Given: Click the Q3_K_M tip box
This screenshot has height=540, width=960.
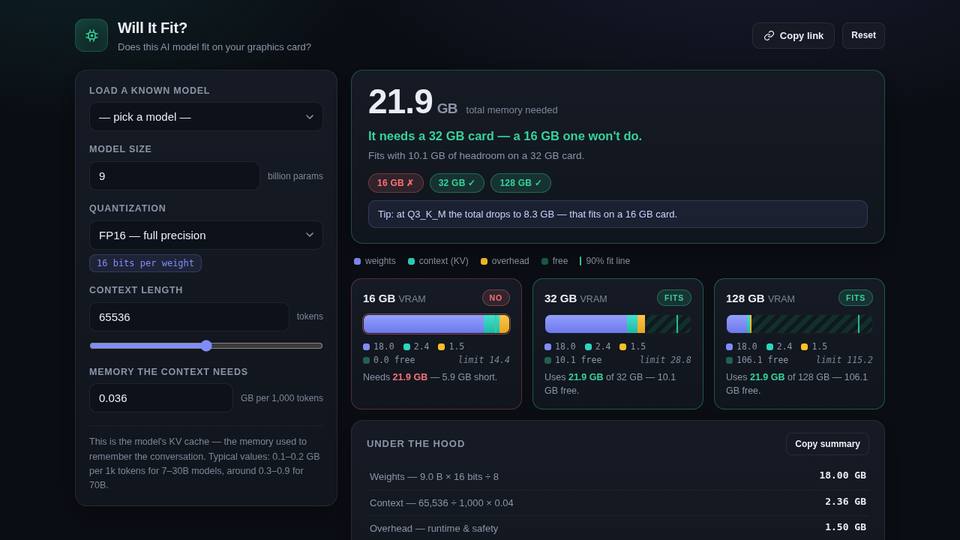Looking at the screenshot, I should point(618,214).
